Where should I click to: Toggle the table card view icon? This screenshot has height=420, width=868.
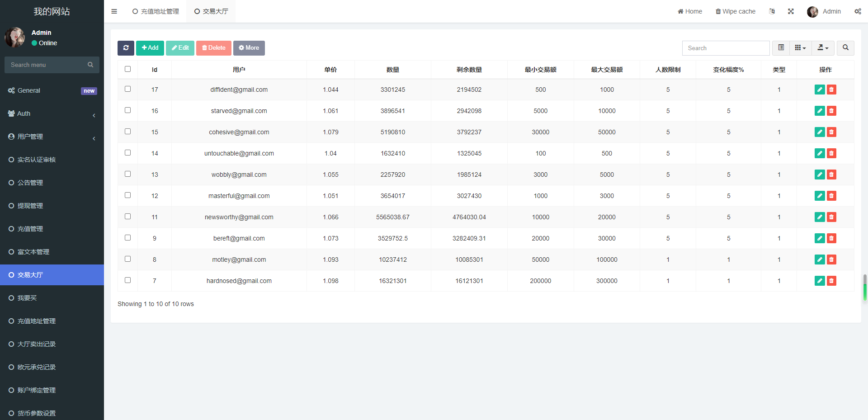[781, 48]
